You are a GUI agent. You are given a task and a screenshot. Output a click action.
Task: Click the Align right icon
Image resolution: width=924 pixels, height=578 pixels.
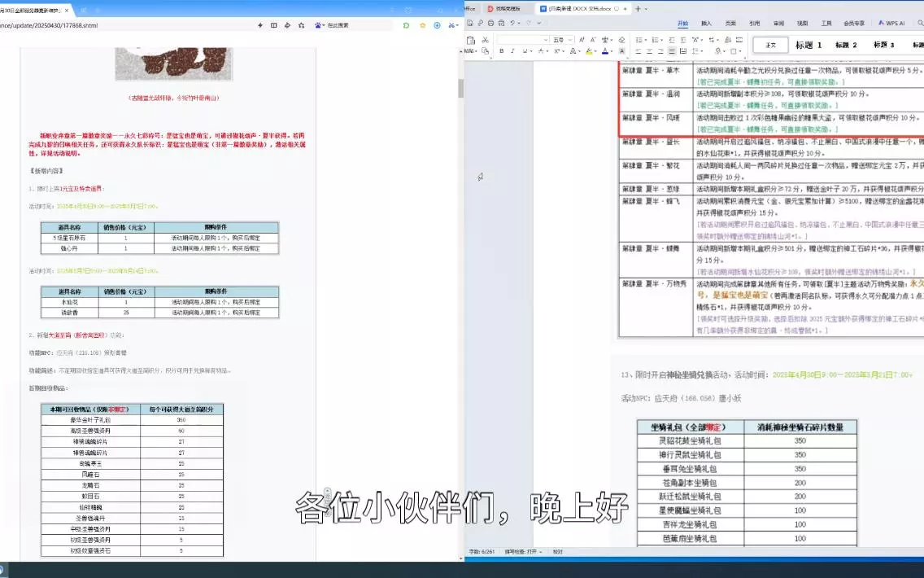[x=660, y=51]
